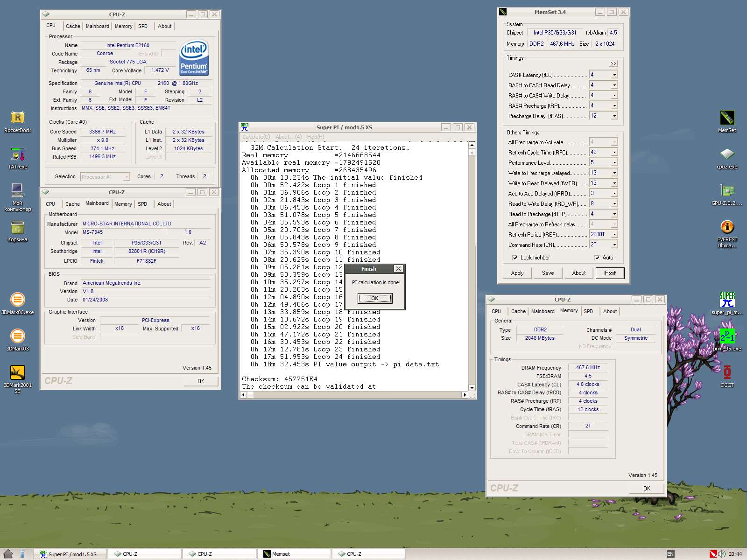Screen dimensions: 747x560
Task: Click taskbar clock showing 20:44
Action: click(x=735, y=554)
